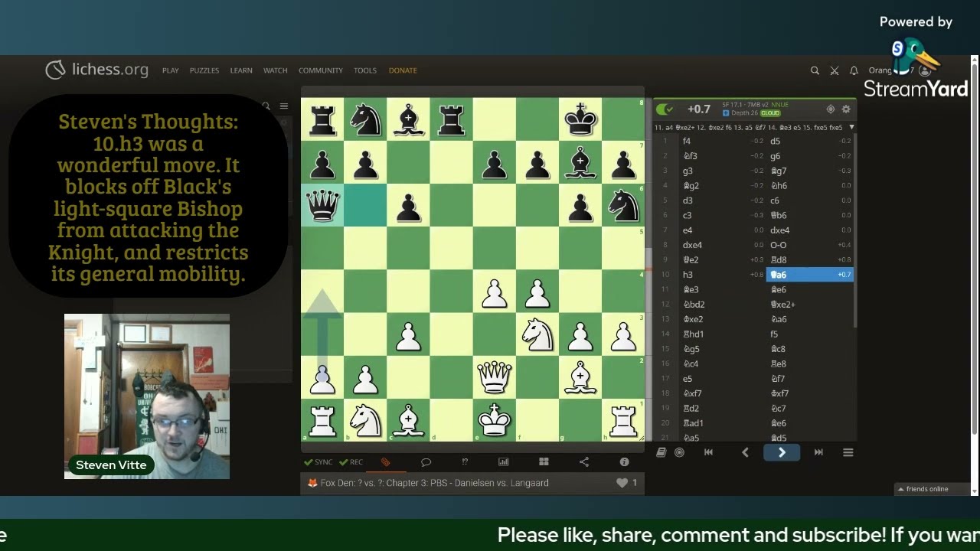The width and height of the screenshot is (980, 551).
Task: Select move 8... O-O in move list
Action: click(810, 245)
